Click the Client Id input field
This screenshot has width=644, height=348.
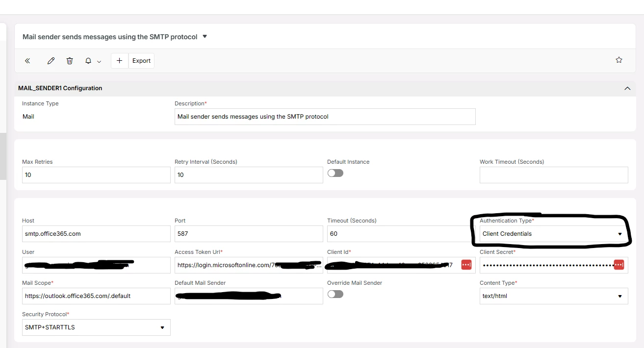pyautogui.click(x=401, y=265)
